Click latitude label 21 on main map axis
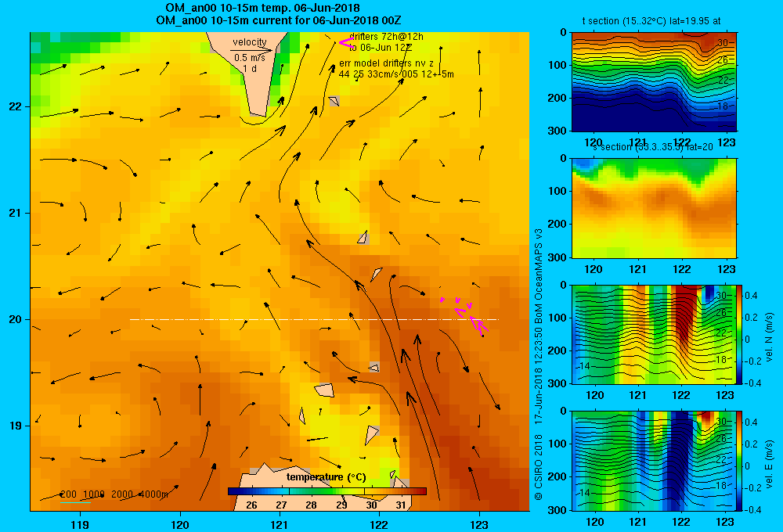This screenshot has height=532, width=783. (x=16, y=213)
